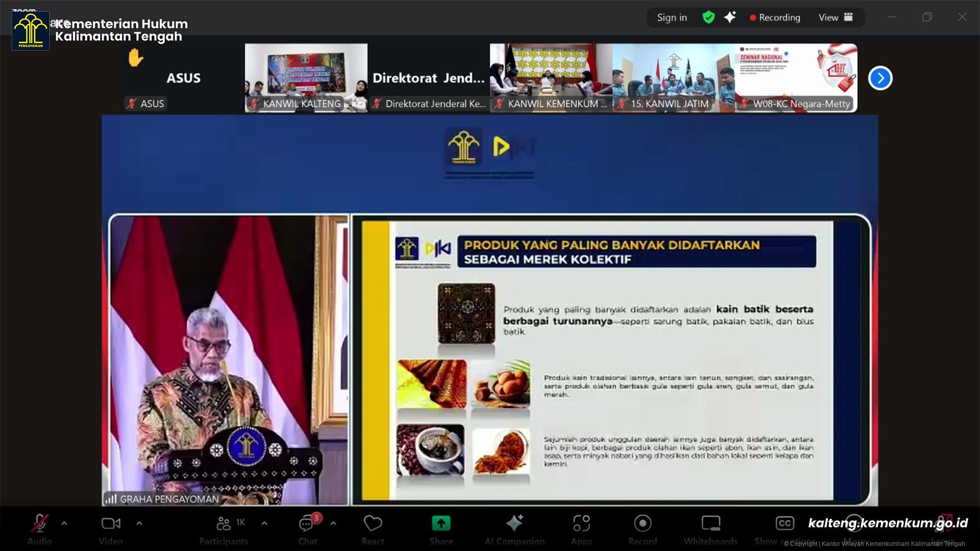Click the green Share screen icon
The image size is (980, 551).
441,524
